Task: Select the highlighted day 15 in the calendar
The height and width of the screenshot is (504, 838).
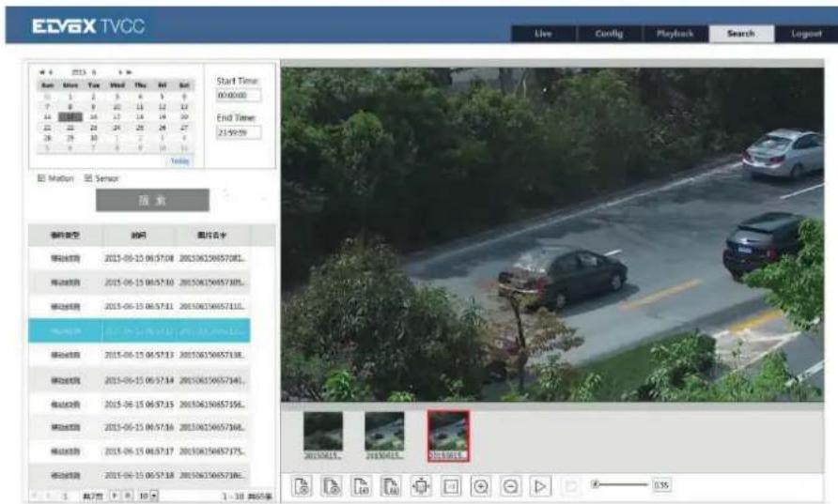Action: click(70, 117)
